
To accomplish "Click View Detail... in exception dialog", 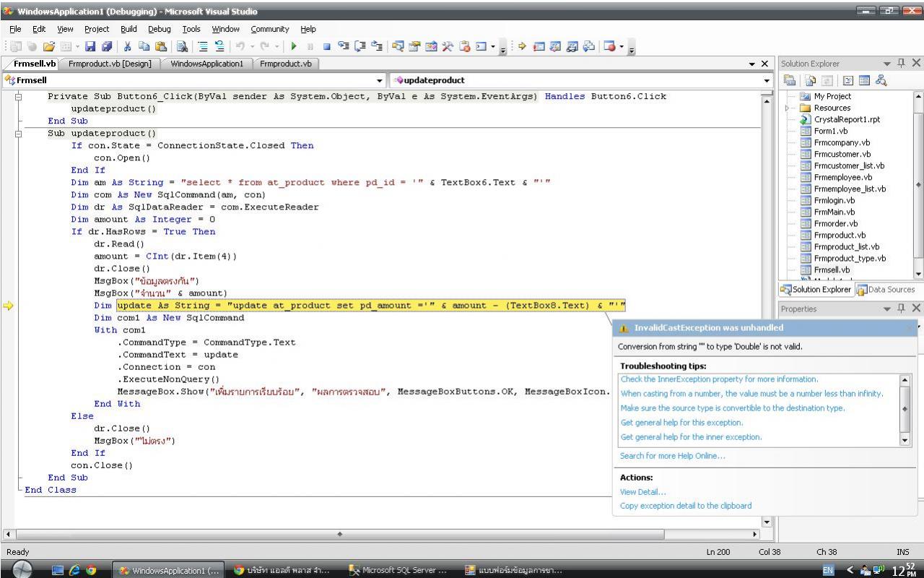I will click(642, 492).
